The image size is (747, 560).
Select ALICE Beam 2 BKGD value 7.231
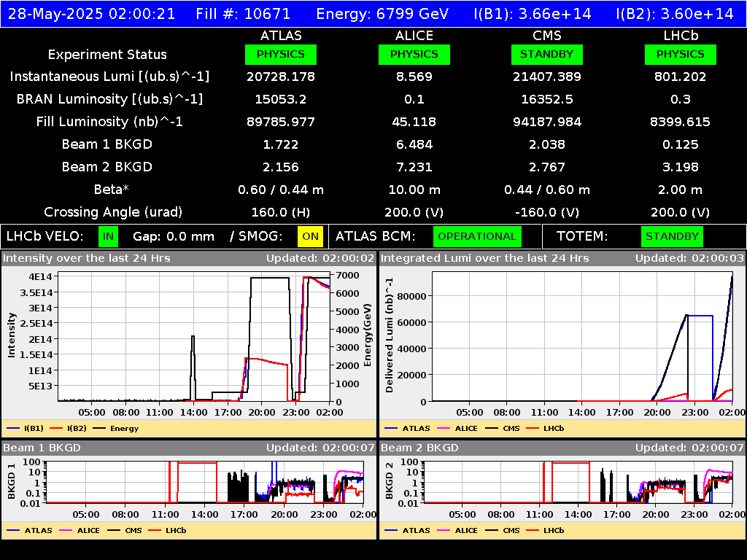414,167
